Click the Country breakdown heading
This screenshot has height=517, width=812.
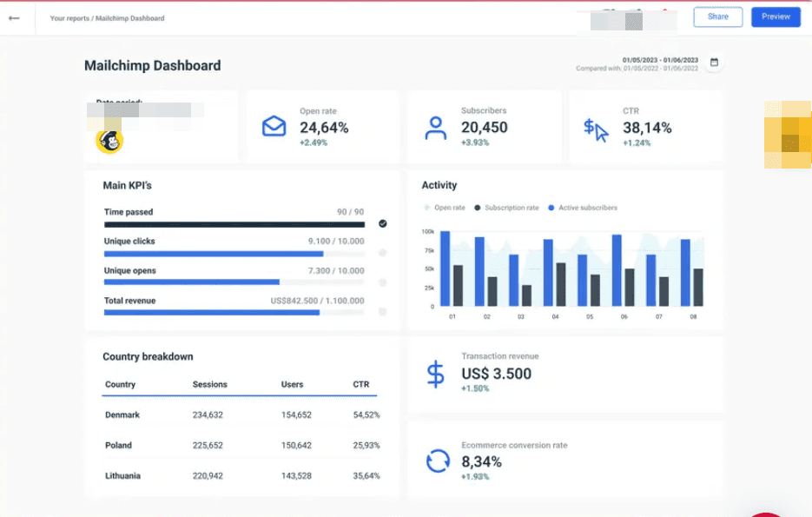[148, 356]
